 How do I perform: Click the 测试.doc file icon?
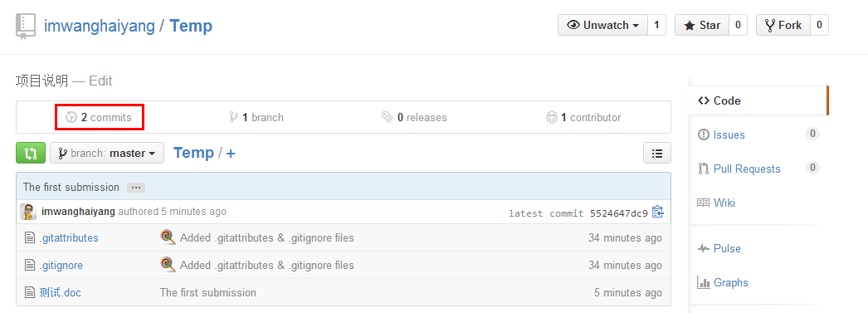pyautogui.click(x=30, y=292)
